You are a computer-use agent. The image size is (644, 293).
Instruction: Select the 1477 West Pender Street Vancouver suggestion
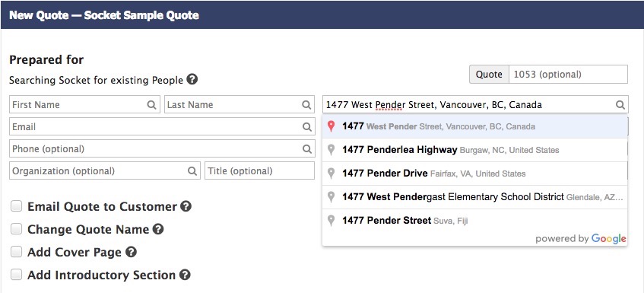(474, 126)
